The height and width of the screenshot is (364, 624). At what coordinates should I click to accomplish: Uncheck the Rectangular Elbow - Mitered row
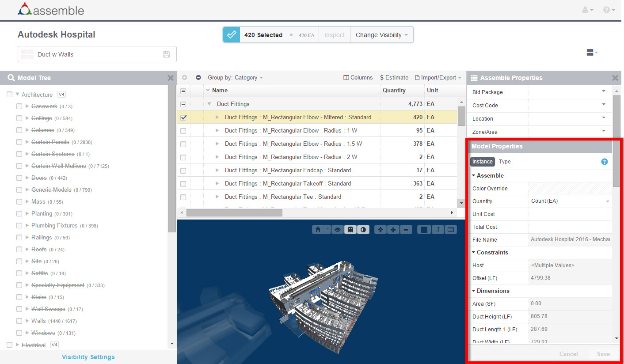pyautogui.click(x=183, y=118)
